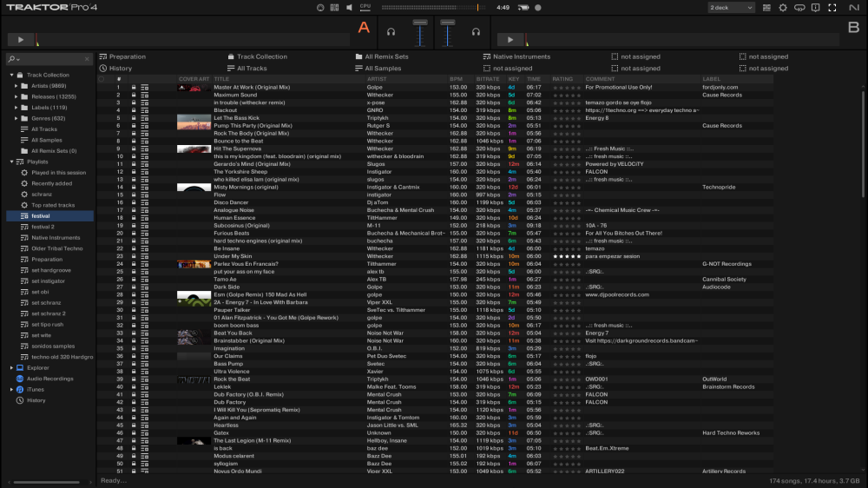
Task: Expand the Releases (13255) node
Action: 16,96
